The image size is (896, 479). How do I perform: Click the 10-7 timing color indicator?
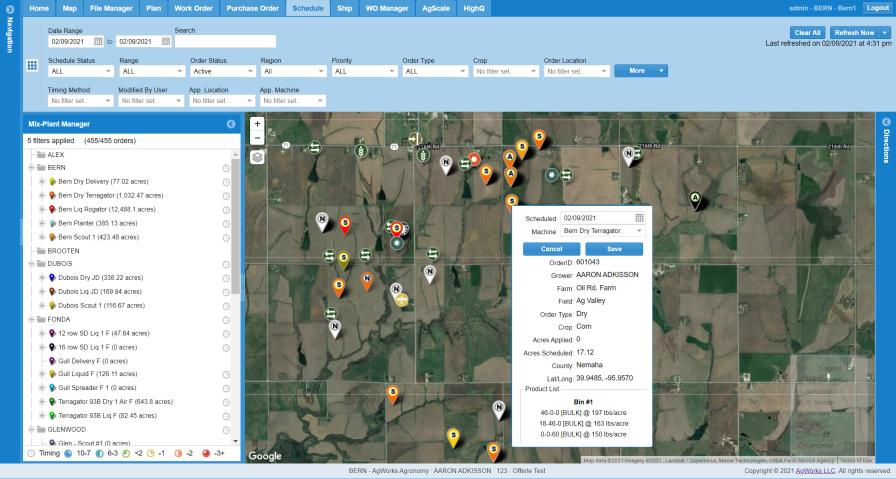pyautogui.click(x=67, y=454)
